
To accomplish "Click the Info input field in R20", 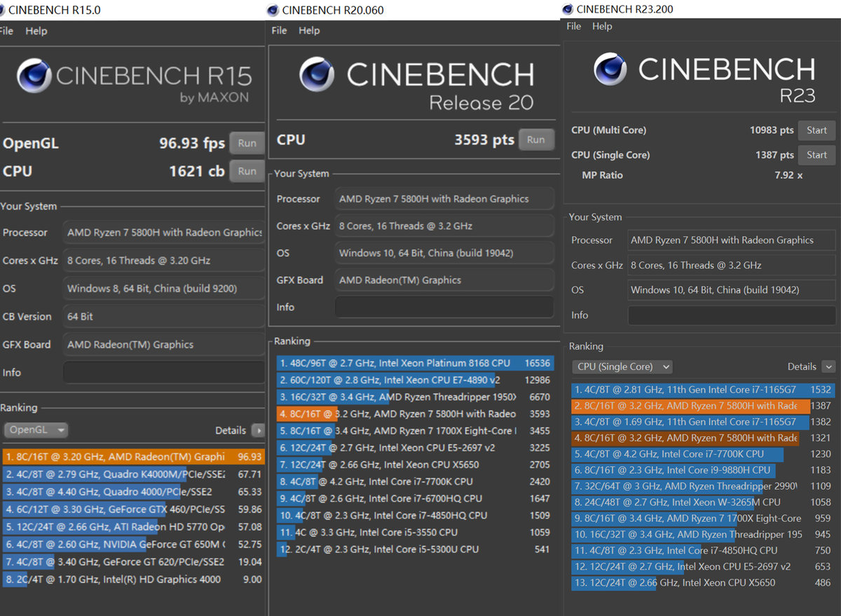I will 444,307.
